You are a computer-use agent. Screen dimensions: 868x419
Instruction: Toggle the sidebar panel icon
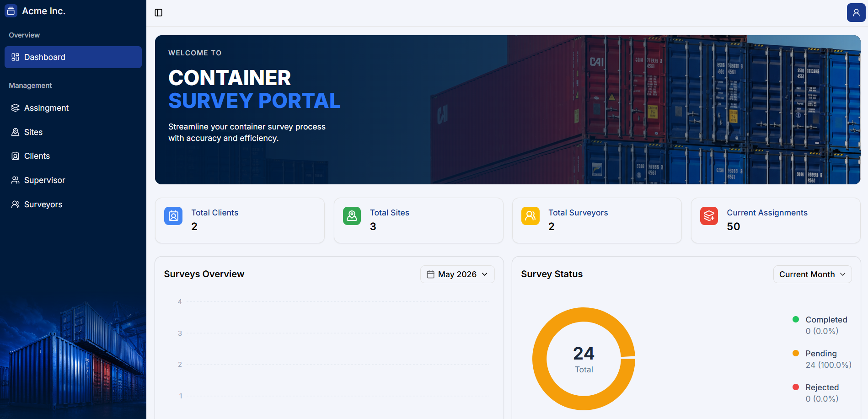(x=159, y=13)
